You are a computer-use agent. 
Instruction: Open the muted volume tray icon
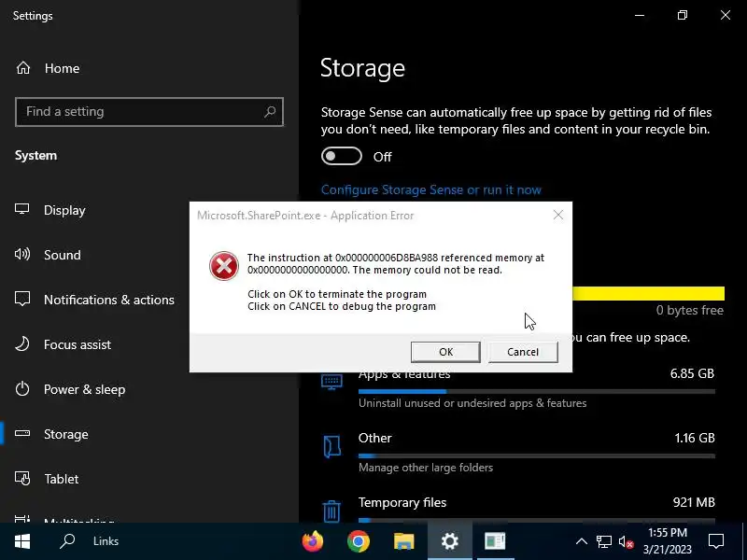626,541
